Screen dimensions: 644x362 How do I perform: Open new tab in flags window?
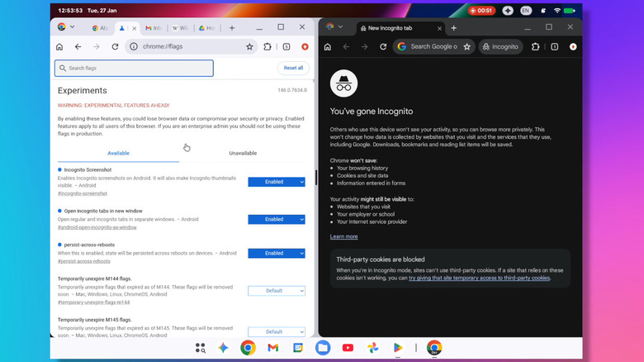tap(232, 28)
